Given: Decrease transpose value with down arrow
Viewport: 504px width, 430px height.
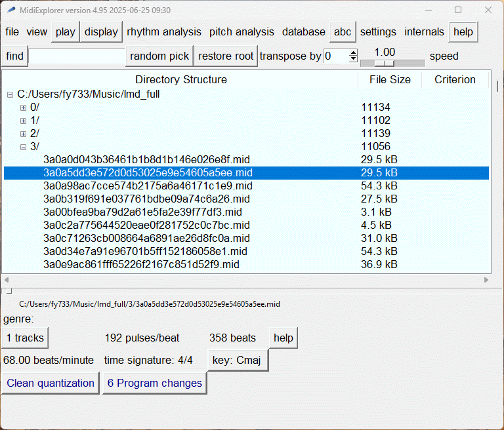Looking at the screenshot, I should click(x=353, y=59).
